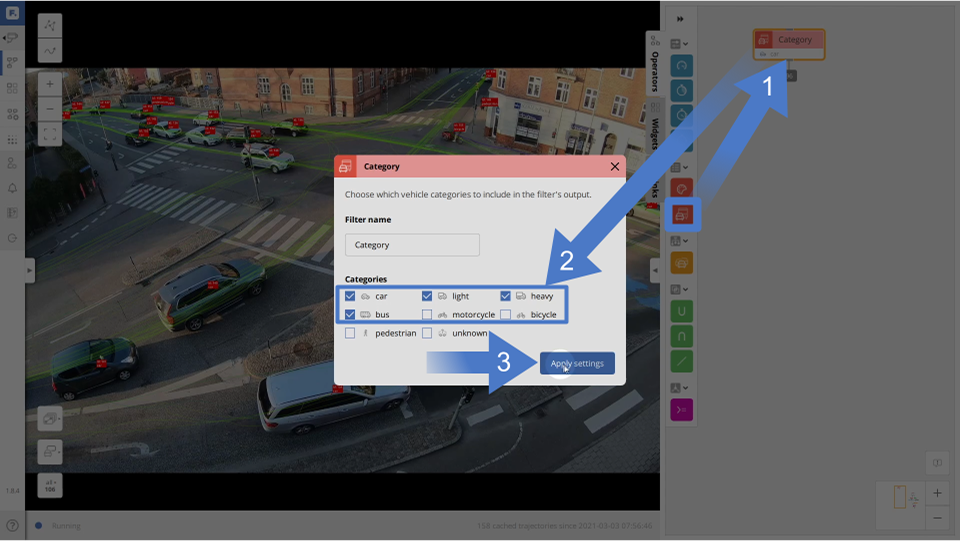Screen dimensions: 960x541
Task: Click zoom in on operator canvas
Action: click(937, 493)
